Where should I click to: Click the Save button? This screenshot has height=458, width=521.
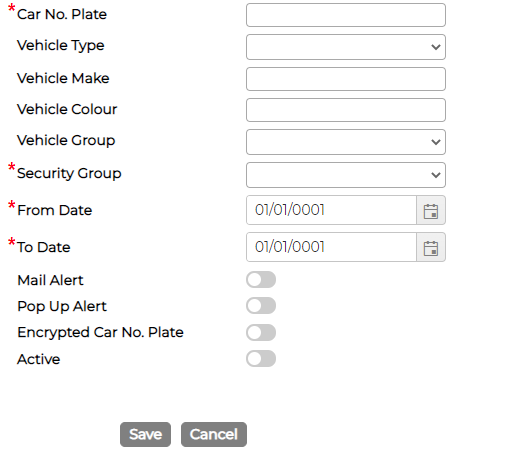[x=145, y=435]
